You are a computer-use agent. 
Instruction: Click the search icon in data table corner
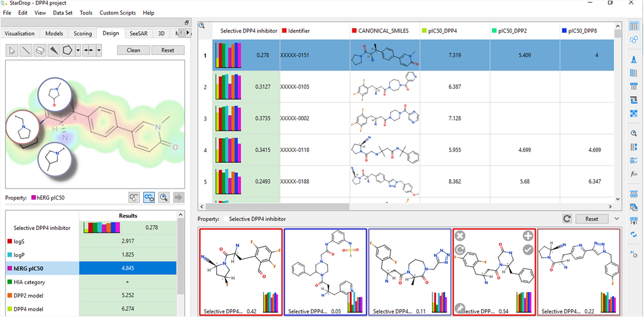(202, 26)
